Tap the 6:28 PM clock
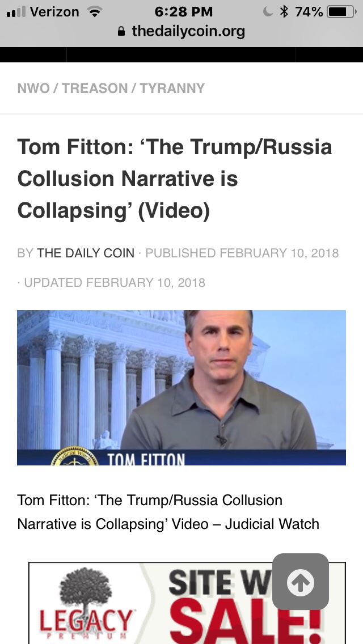 184,12
